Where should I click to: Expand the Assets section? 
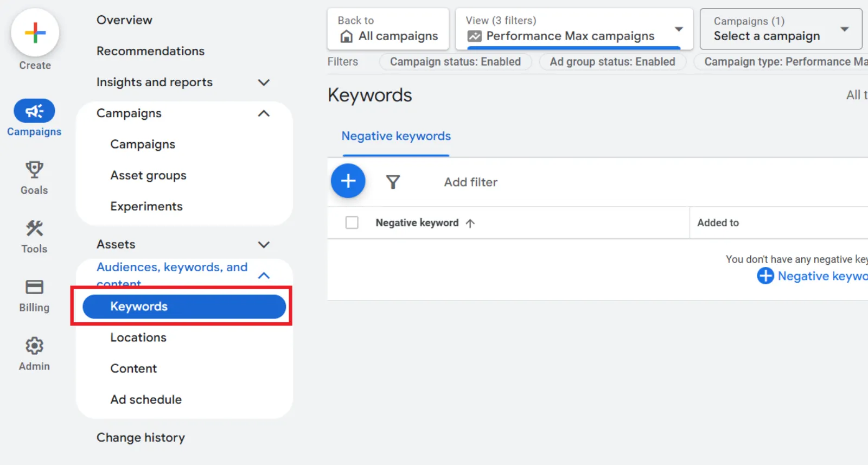[x=264, y=245]
